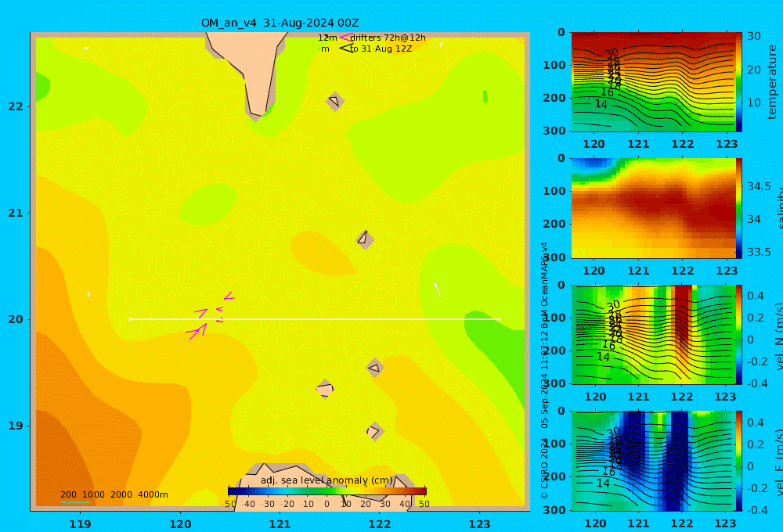Click latitude label 22 on main map
The image size is (783, 532).
click(16, 106)
